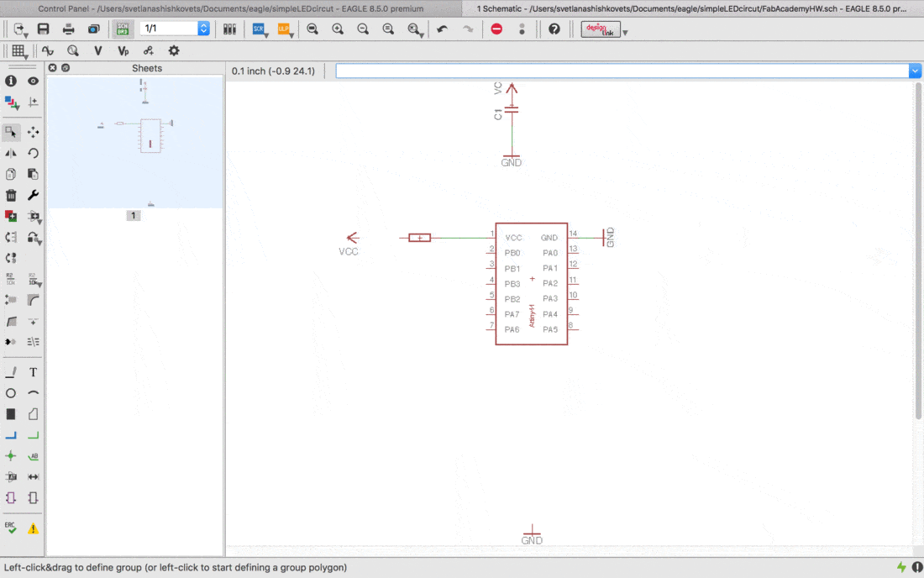This screenshot has width=924, height=578.
Task: Click the Zoom out icon
Action: 363,29
